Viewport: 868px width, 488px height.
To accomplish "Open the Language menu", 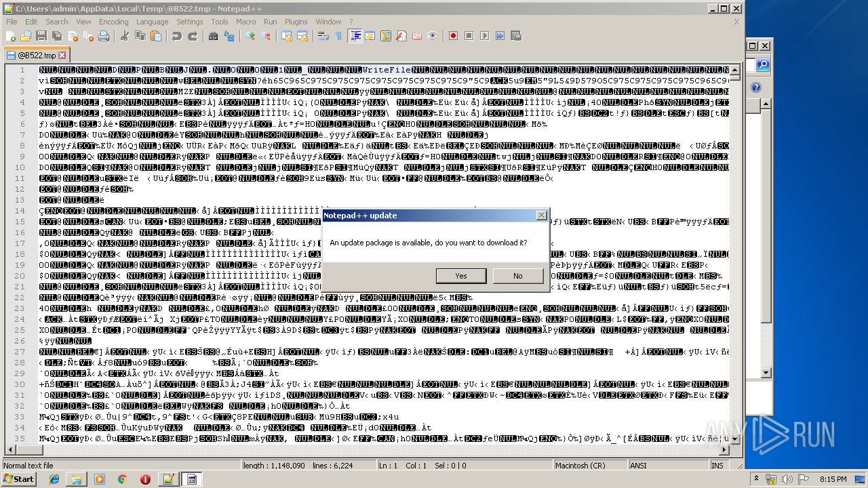I will 152,22.
